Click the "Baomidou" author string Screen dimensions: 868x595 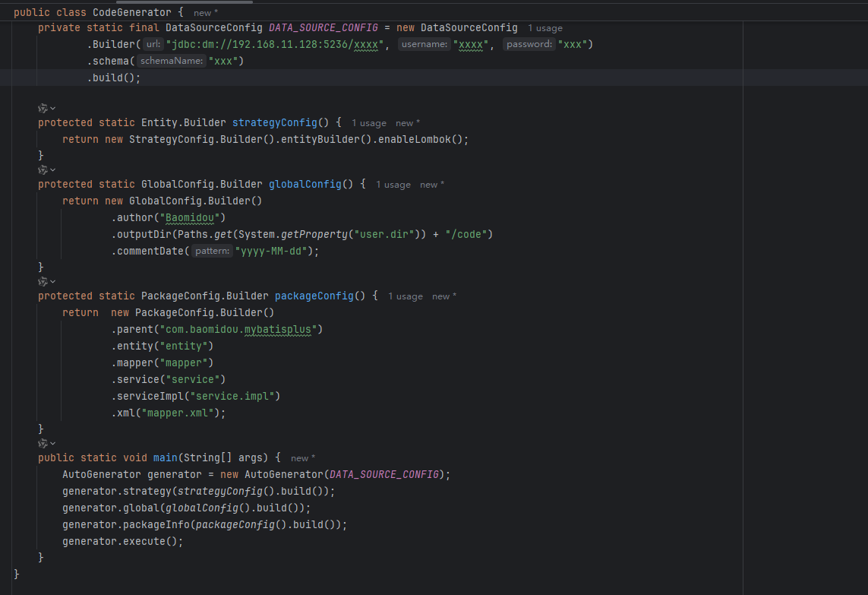pyautogui.click(x=190, y=218)
